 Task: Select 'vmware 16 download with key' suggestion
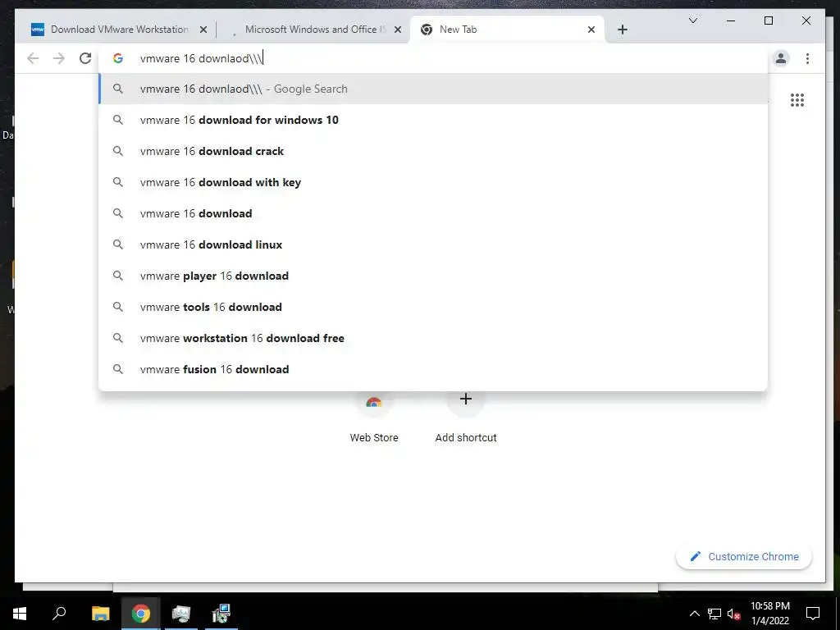(433, 182)
